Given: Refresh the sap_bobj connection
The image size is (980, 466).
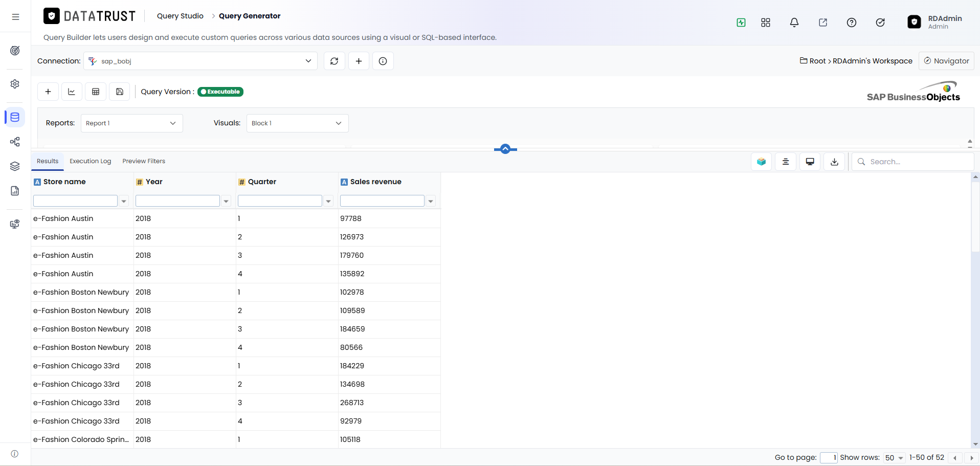Looking at the screenshot, I should pyautogui.click(x=335, y=61).
